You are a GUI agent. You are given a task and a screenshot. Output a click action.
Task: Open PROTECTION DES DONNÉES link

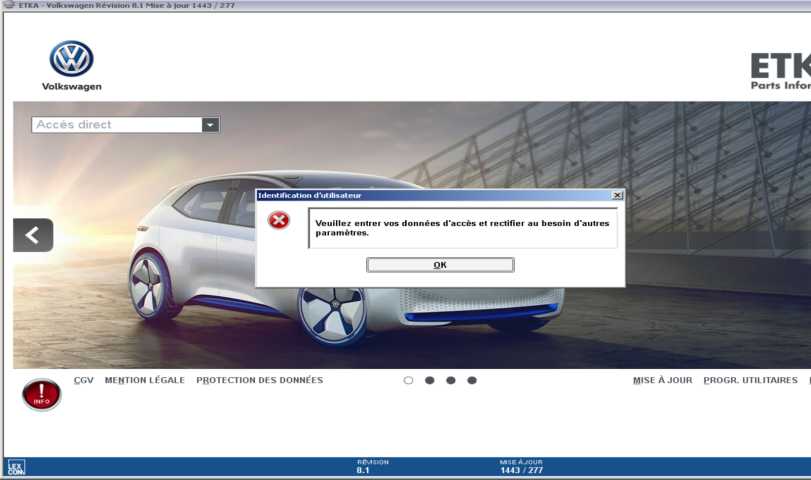point(260,380)
